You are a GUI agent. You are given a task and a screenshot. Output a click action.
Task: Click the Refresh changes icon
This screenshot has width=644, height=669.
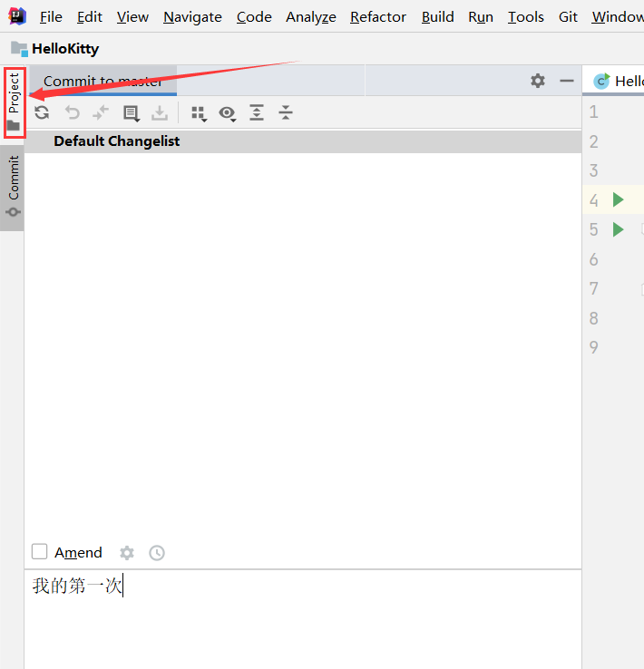click(42, 112)
